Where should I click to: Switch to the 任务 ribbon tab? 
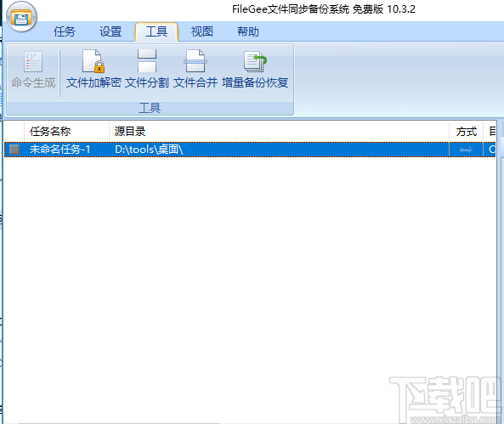coord(65,31)
